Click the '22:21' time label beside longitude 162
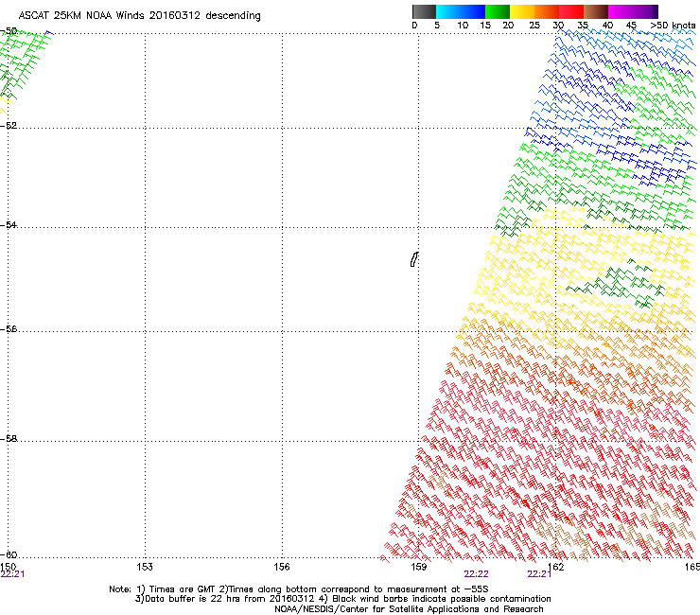This screenshot has width=700, height=615. tap(539, 574)
